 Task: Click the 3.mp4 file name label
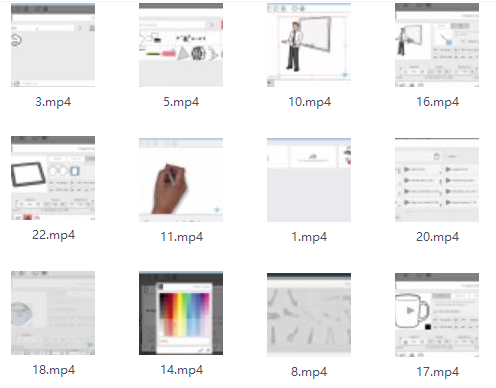click(x=53, y=102)
